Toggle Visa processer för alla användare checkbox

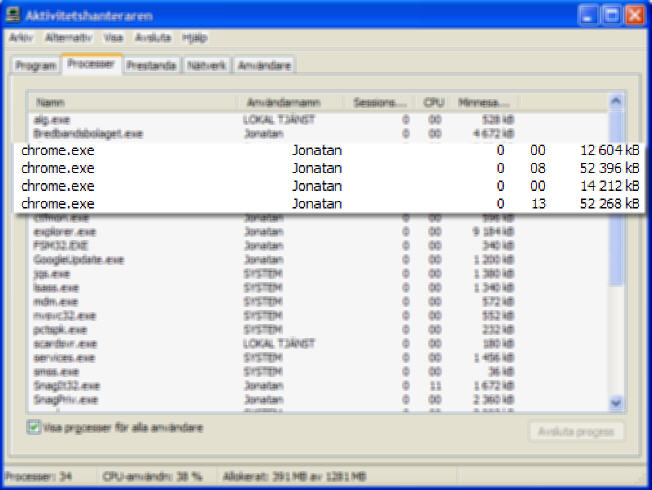tap(35, 427)
